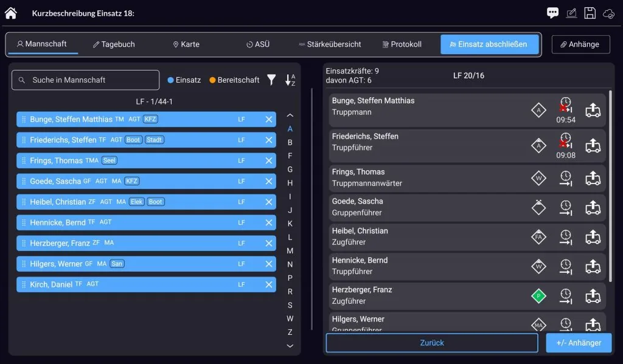Screen dimensions: 623x364
Task: Remove Bunge, Steffen Matthias from the crew list
Action: [268, 120]
